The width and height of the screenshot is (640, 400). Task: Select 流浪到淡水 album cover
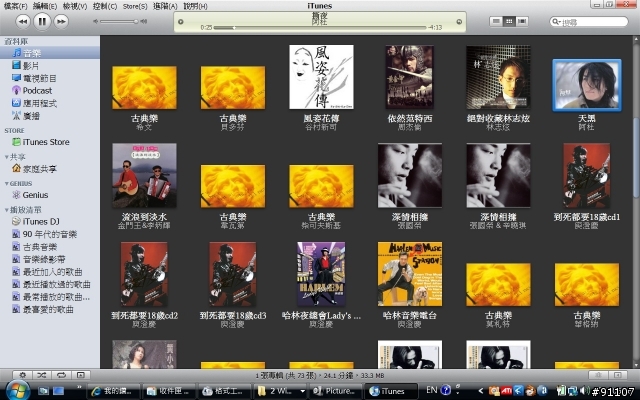[x=144, y=175]
